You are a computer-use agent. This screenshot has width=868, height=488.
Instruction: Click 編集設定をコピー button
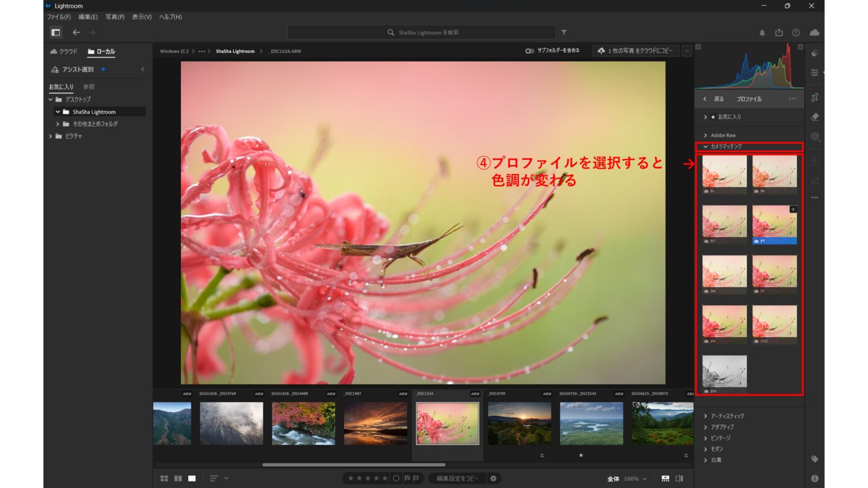tap(458, 478)
